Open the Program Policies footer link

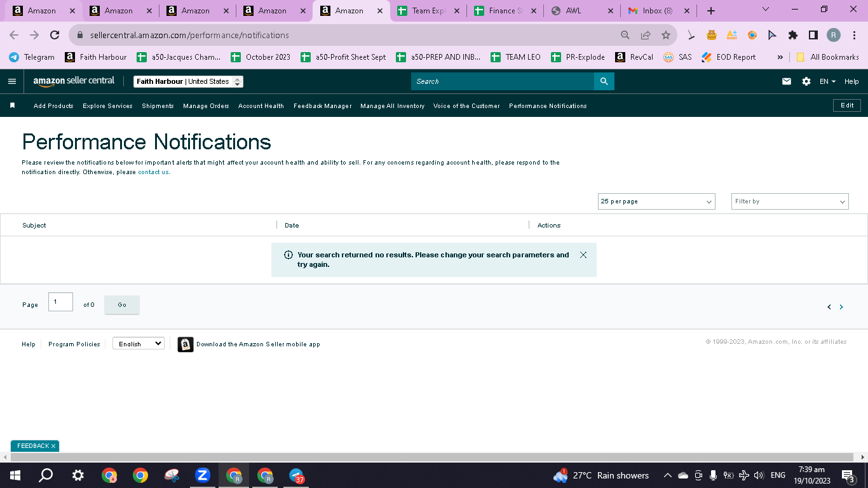[74, 344]
